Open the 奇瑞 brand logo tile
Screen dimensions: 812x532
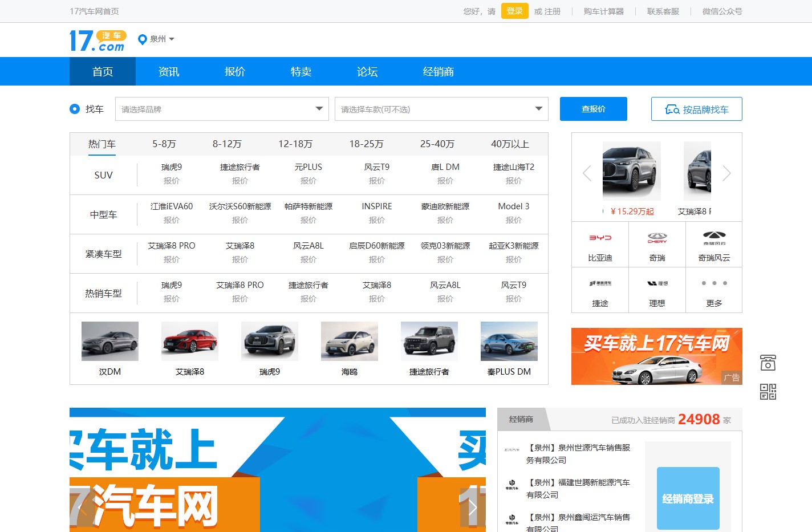657,244
